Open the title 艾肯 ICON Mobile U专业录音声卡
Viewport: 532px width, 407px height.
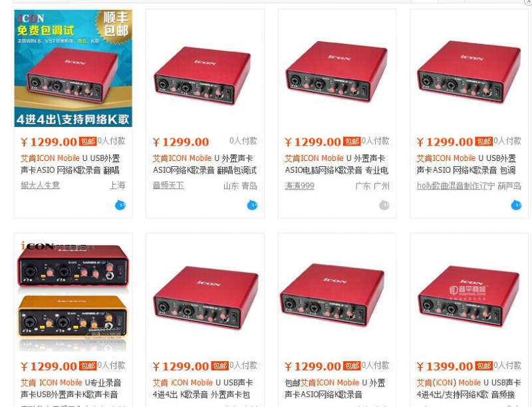click(x=71, y=388)
